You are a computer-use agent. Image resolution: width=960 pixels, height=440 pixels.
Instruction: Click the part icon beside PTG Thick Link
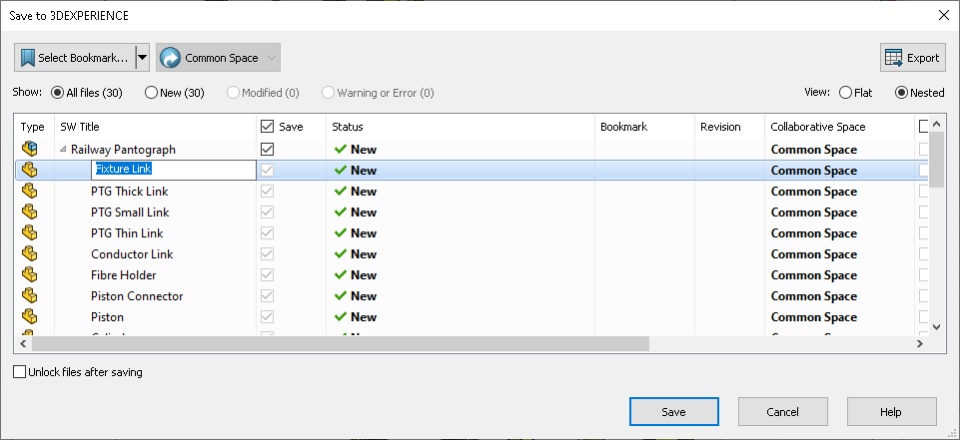click(29, 191)
